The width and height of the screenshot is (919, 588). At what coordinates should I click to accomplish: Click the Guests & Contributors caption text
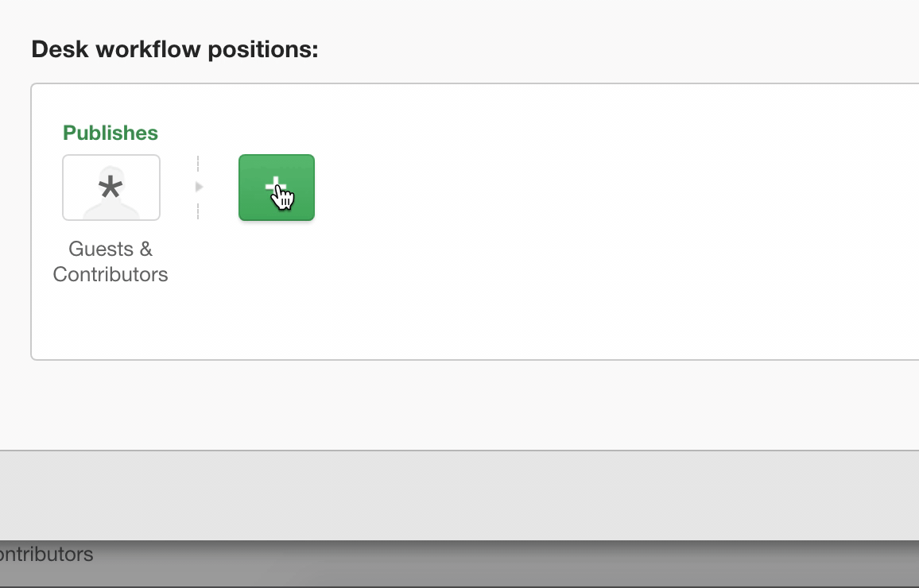tap(111, 261)
